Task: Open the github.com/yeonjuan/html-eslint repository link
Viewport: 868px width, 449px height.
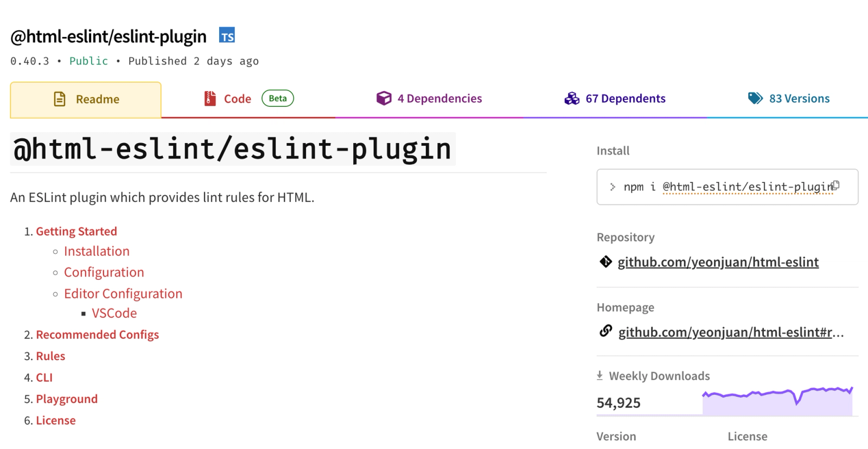Action: point(718,262)
